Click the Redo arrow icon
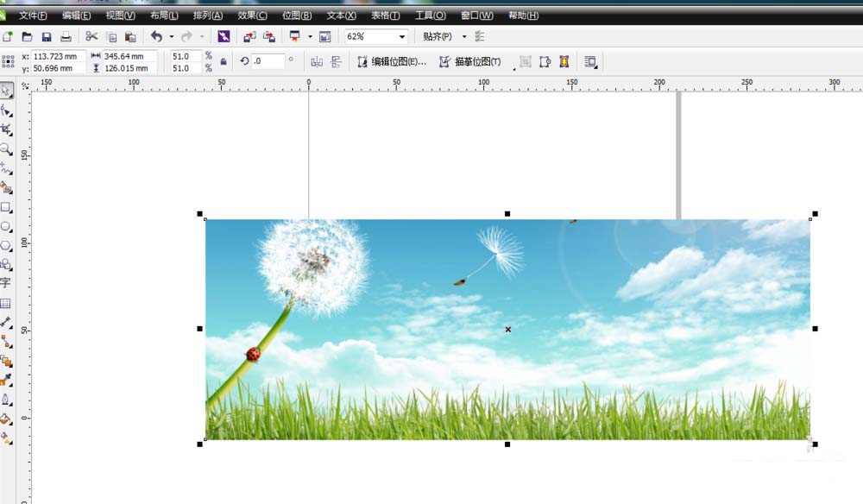Viewport: 863px width, 504px height. (x=187, y=37)
